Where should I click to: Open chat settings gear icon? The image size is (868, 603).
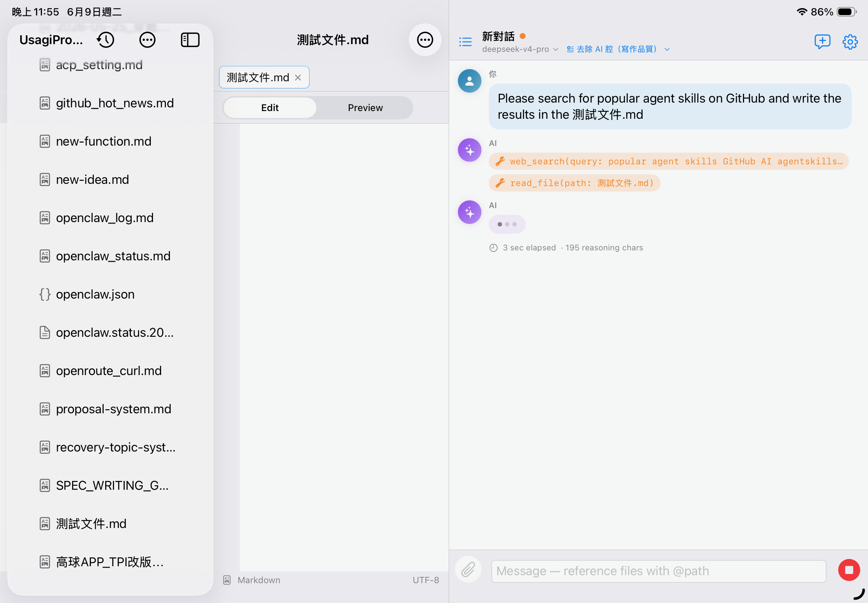click(x=850, y=42)
